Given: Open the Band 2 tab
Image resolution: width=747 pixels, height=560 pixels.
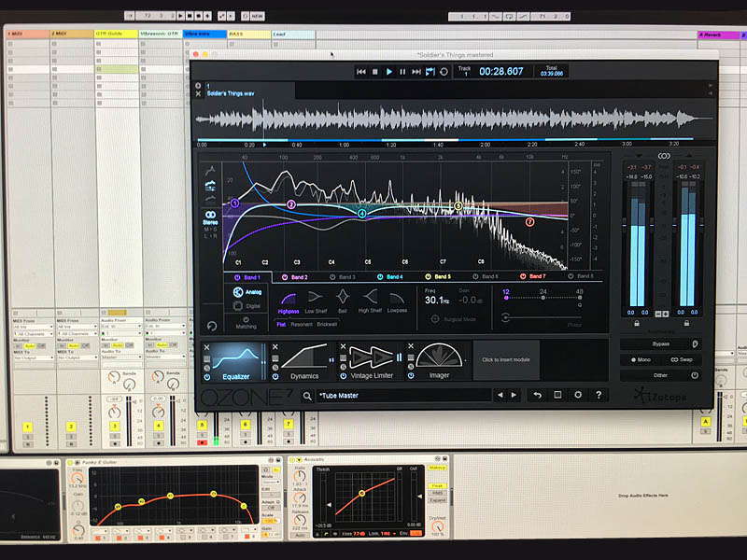Looking at the screenshot, I should pos(295,277).
